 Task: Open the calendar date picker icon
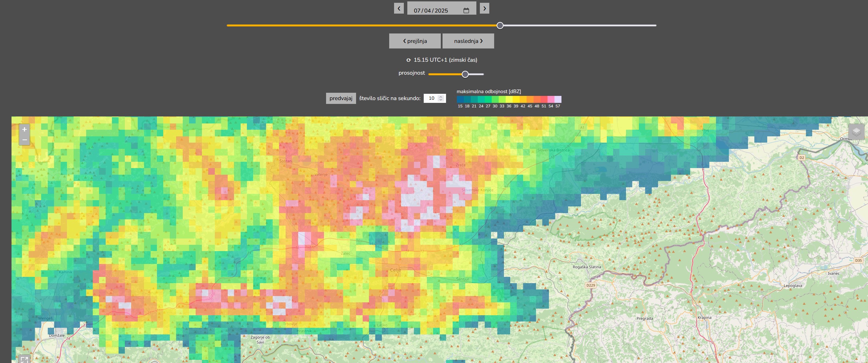[x=466, y=10]
